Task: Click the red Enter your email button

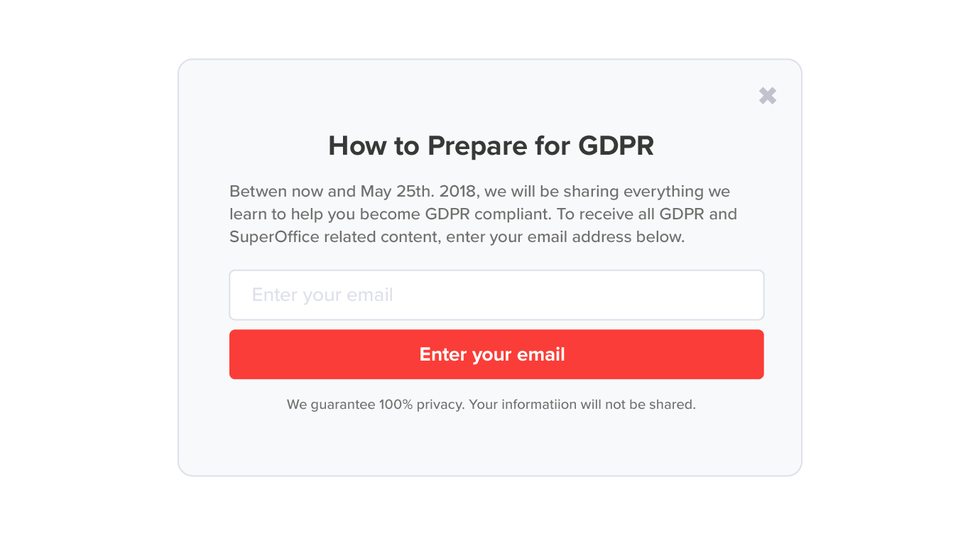Action: (496, 354)
